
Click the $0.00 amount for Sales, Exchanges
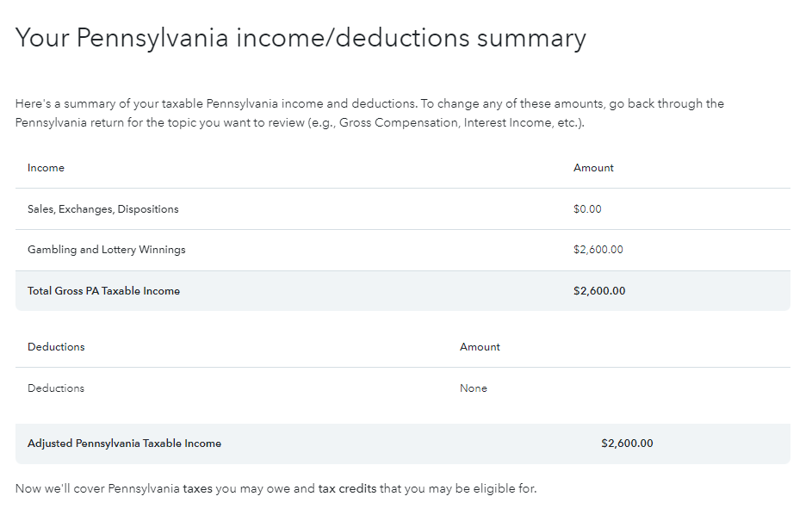pyautogui.click(x=587, y=208)
